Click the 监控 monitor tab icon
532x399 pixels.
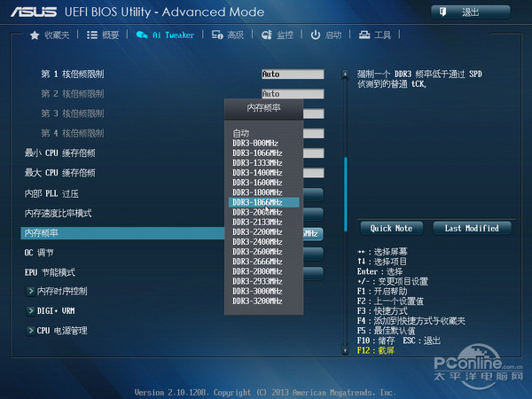click(x=266, y=35)
